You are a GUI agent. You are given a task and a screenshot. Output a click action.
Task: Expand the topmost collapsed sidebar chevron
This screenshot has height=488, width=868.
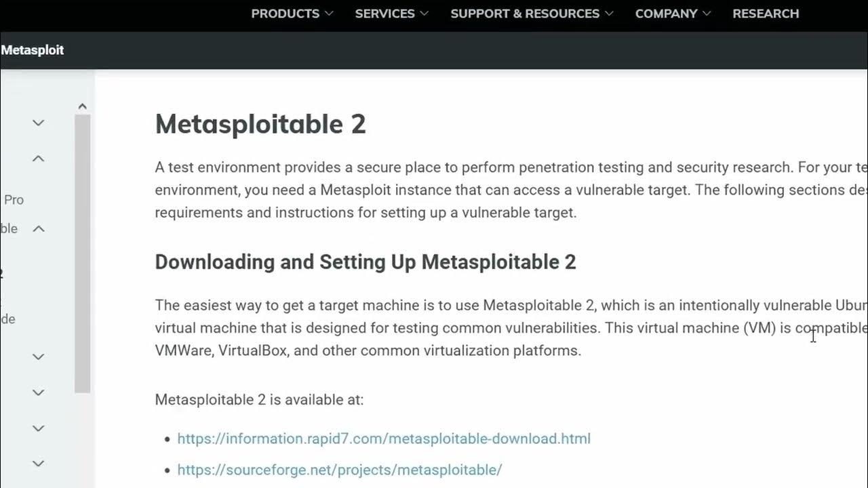(39, 123)
